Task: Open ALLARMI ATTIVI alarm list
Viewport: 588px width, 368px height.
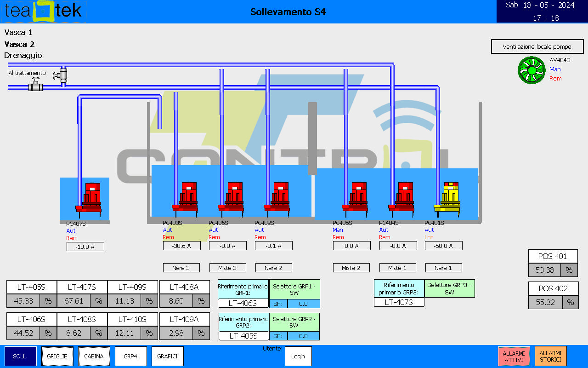Action: (x=514, y=356)
